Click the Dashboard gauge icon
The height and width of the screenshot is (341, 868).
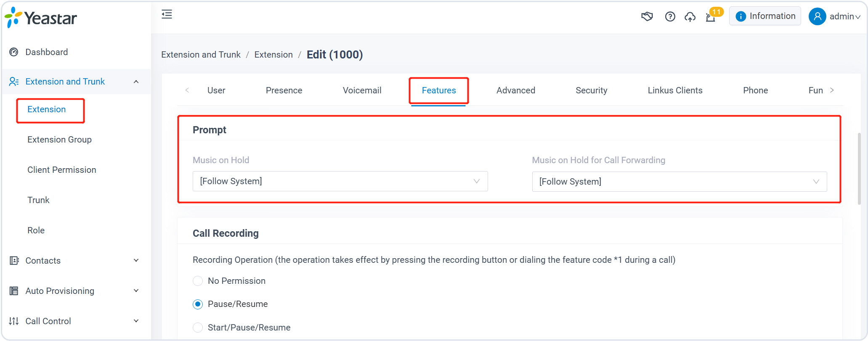pyautogui.click(x=14, y=52)
